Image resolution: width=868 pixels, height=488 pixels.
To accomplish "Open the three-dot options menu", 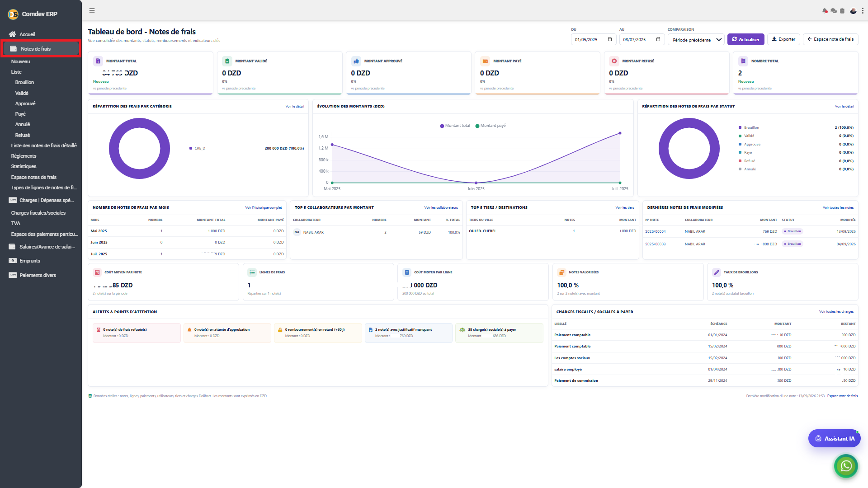I will coord(863,11).
